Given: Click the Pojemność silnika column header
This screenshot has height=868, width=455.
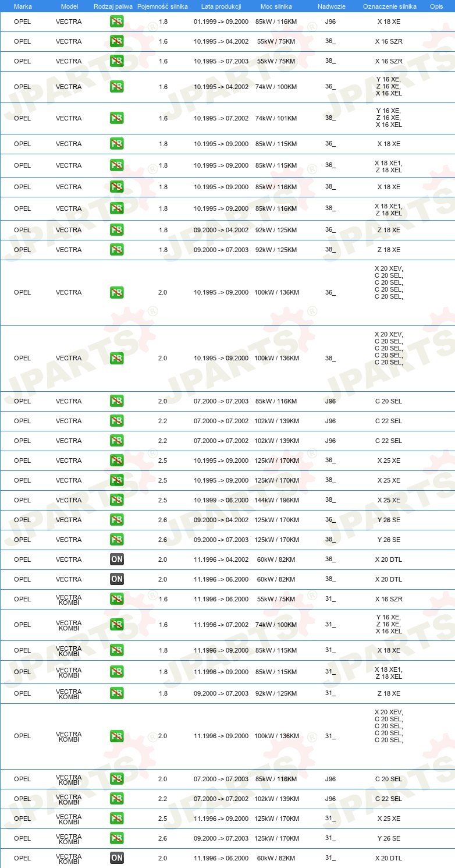Looking at the screenshot, I should [x=162, y=6].
